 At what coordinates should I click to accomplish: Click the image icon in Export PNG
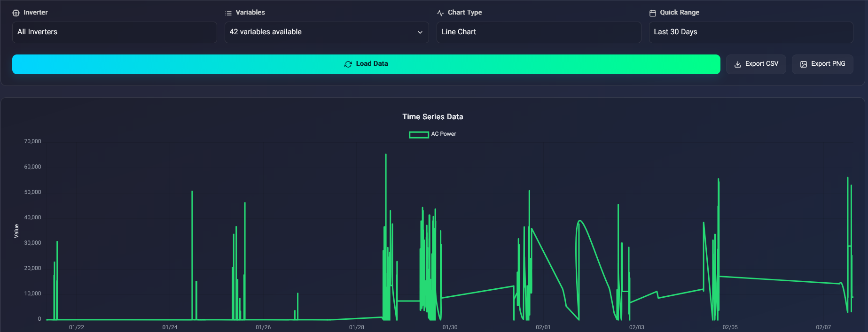pos(804,64)
